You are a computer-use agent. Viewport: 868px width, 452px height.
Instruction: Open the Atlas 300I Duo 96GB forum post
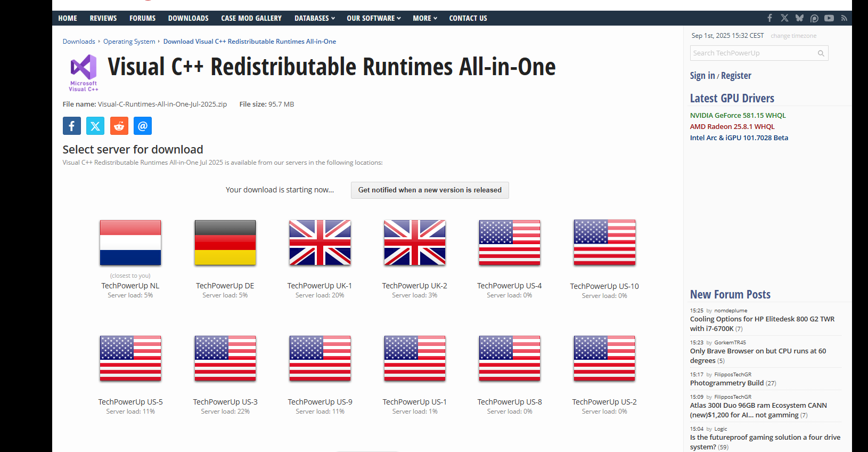coord(758,410)
